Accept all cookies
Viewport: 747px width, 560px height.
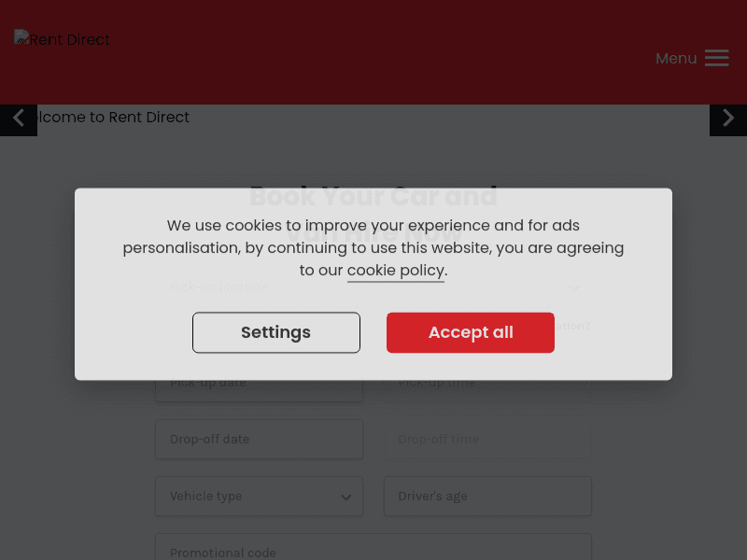(471, 332)
